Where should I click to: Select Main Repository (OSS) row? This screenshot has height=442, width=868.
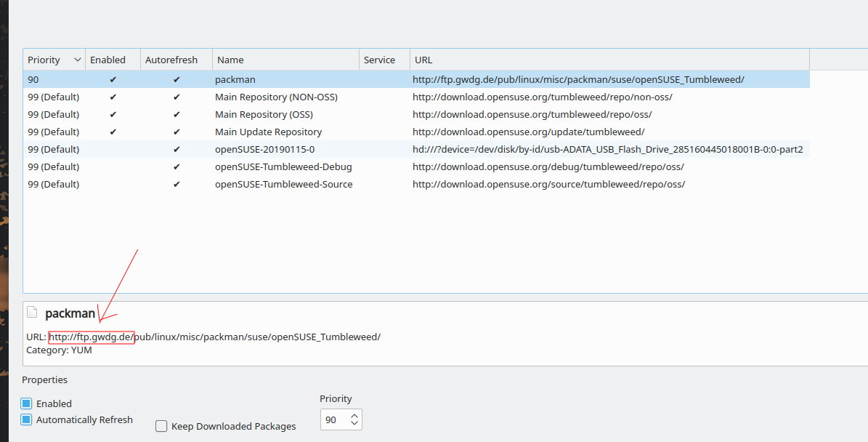click(x=416, y=114)
